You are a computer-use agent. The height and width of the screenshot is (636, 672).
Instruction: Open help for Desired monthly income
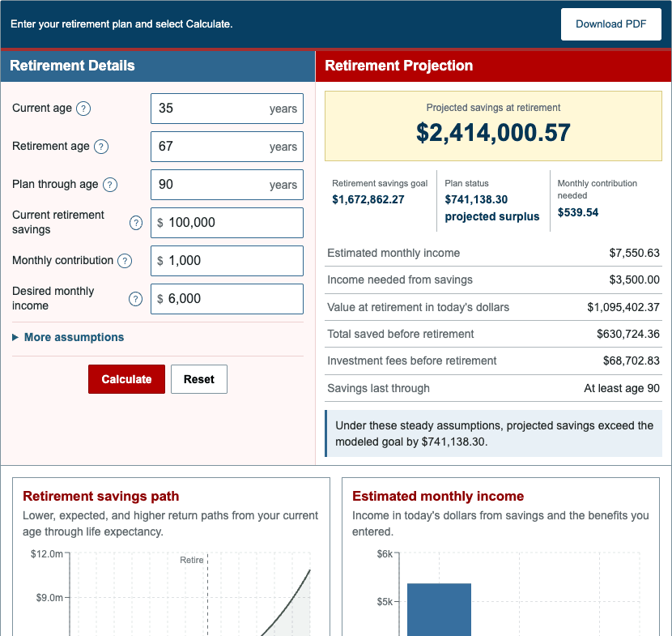tap(135, 299)
